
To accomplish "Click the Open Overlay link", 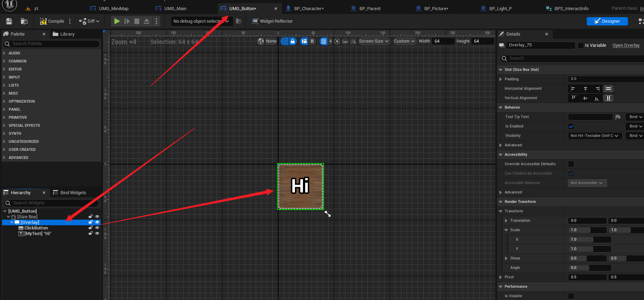I will tap(626, 45).
